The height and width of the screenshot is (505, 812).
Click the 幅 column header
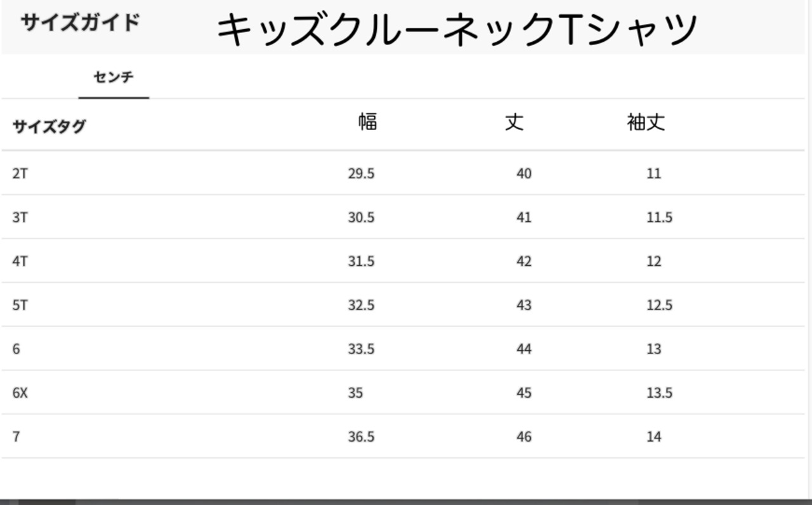(368, 121)
